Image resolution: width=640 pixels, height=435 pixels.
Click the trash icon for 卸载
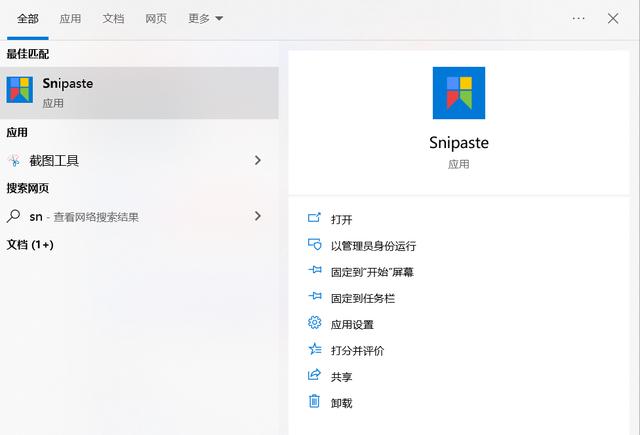[314, 401]
